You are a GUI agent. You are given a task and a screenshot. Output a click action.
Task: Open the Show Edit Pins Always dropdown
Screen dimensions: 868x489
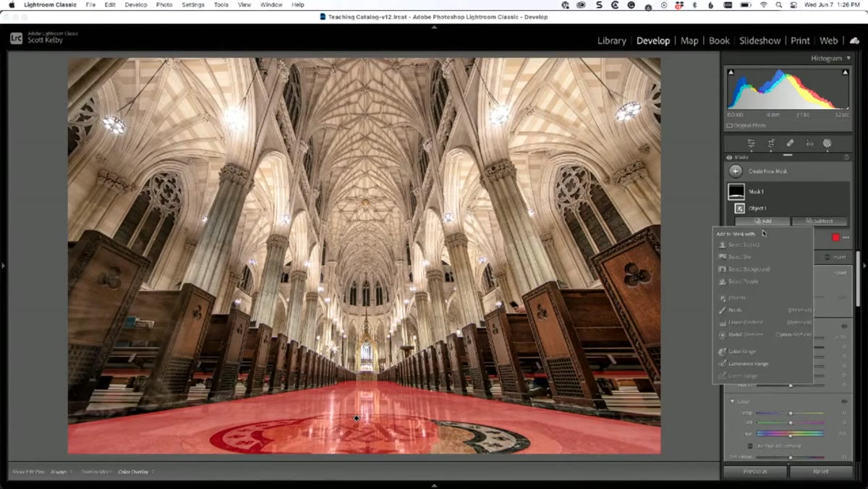61,472
